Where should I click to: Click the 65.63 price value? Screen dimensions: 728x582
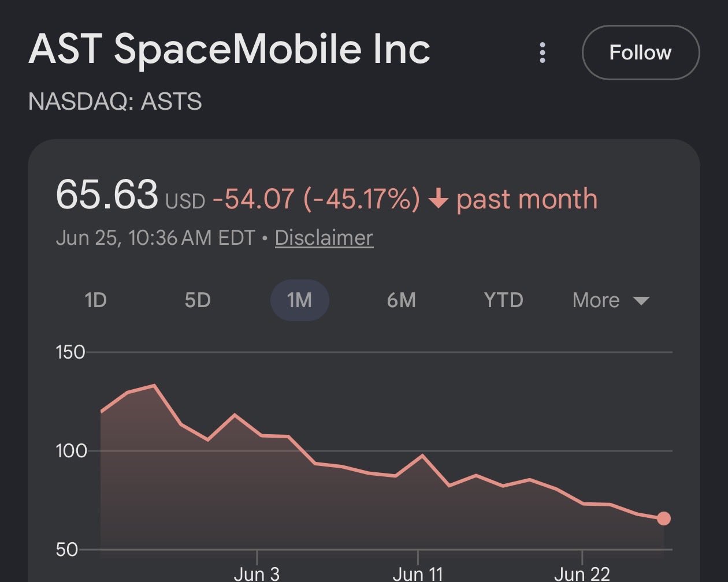107,195
